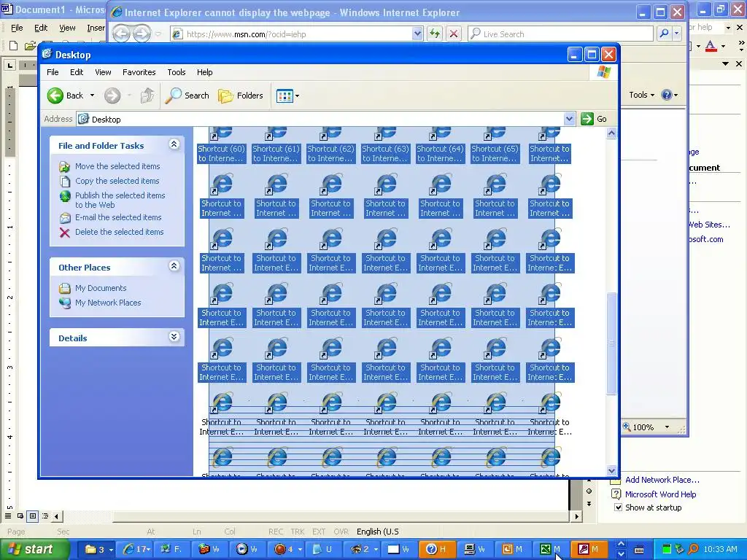Image resolution: width=747 pixels, height=560 pixels.
Task: Click Word print layout view button
Action: [x=32, y=516]
